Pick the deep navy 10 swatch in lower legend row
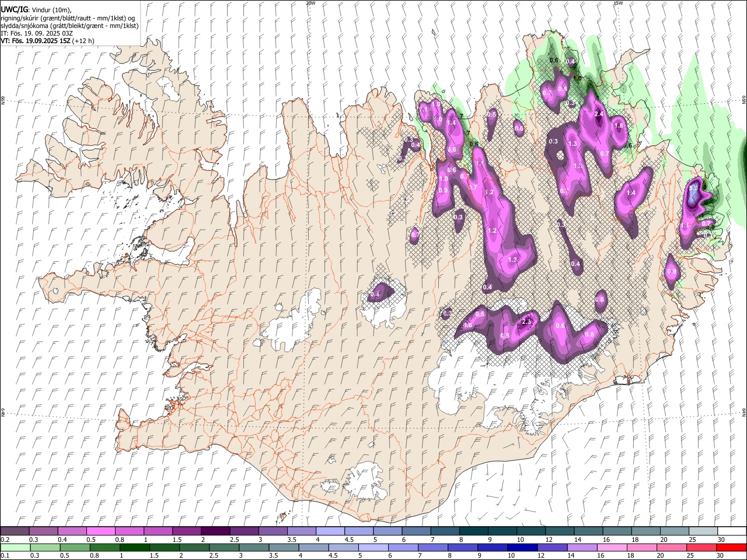Viewport: 747px width, 560px height. pos(523,547)
